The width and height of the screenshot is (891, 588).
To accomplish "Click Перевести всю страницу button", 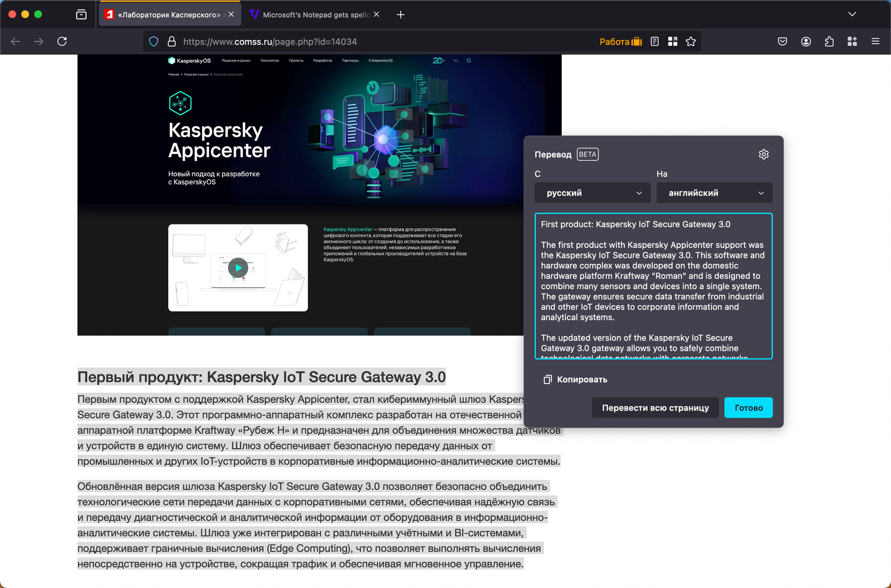I will (x=655, y=408).
